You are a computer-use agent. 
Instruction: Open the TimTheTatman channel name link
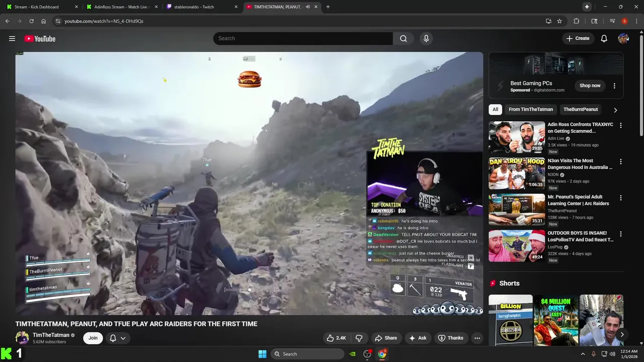(51, 335)
